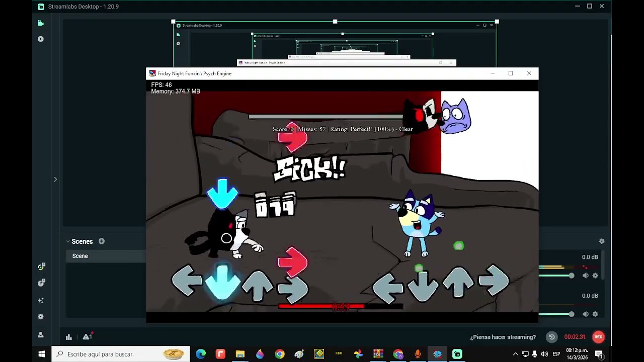
Task: Open the orange microphone recorder taskbar icon
Action: [x=418, y=354]
